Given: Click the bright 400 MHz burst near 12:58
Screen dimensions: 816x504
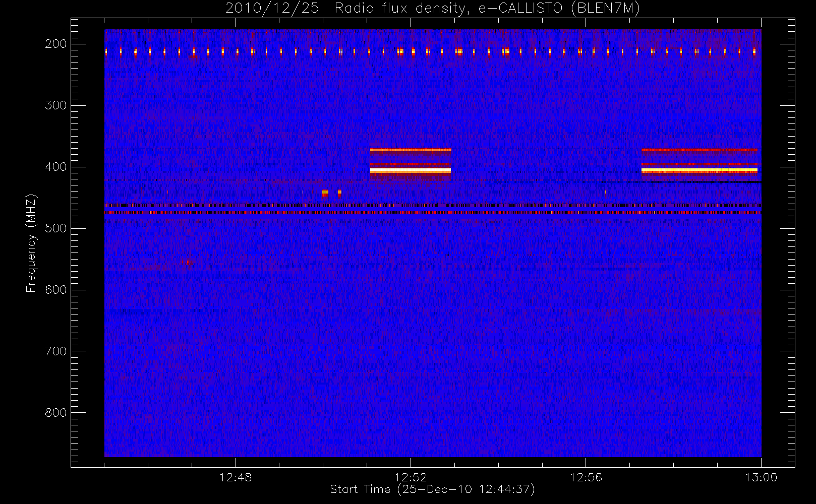Looking at the screenshot, I should pyautogui.click(x=700, y=171).
